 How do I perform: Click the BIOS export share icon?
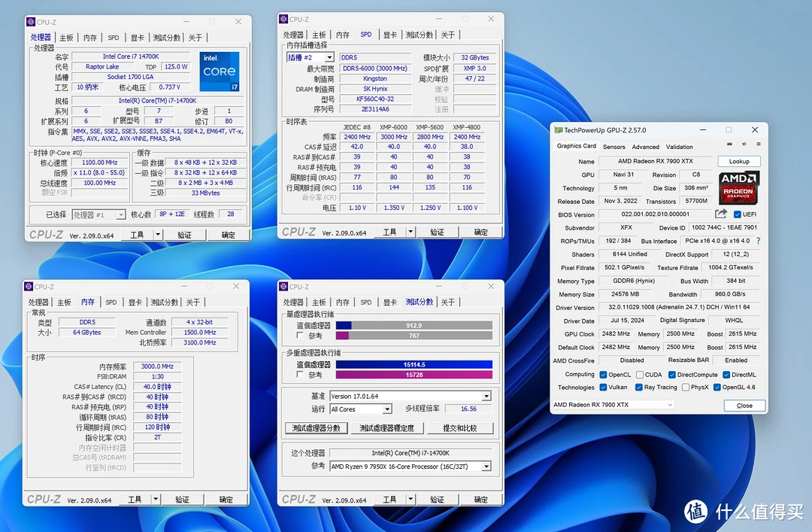pos(721,214)
